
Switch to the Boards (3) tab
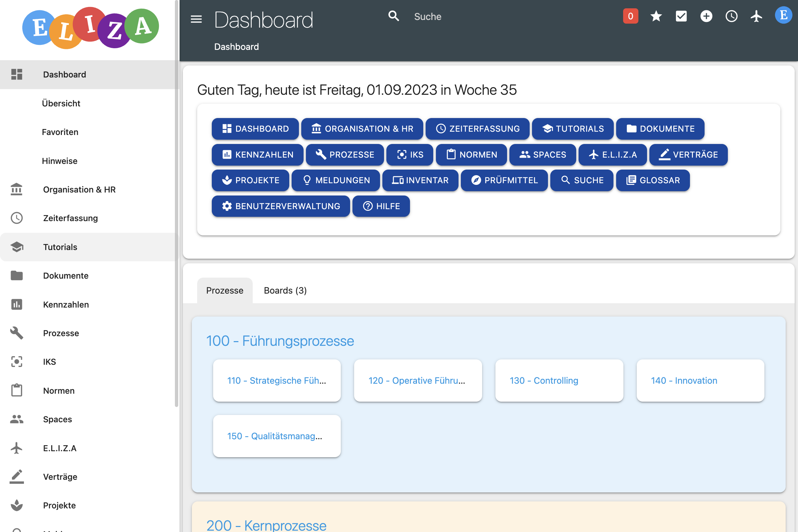pyautogui.click(x=285, y=290)
